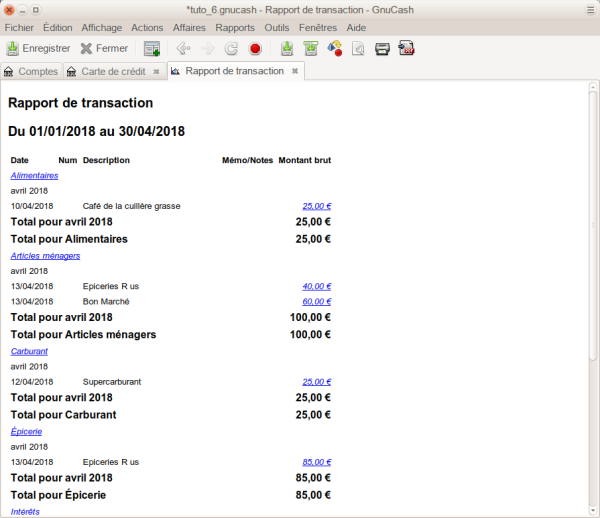Click the green arrow save-report configuration icon
The height and width of the screenshot is (518, 600).
pyautogui.click(x=287, y=49)
